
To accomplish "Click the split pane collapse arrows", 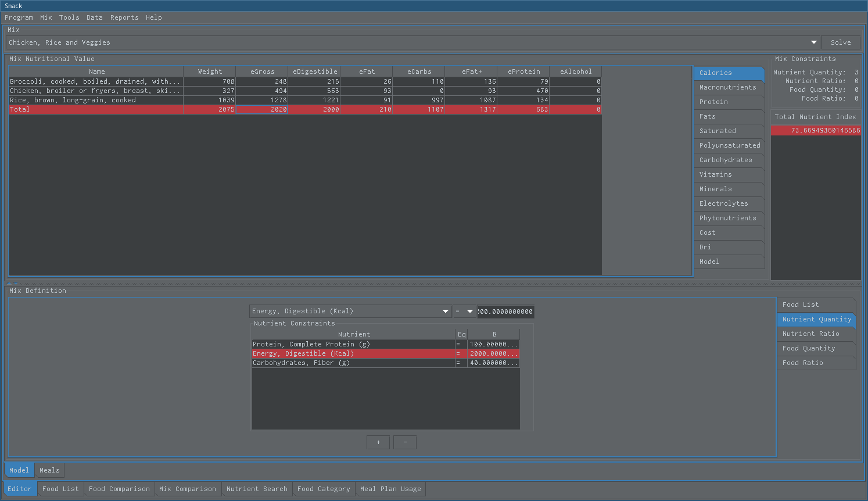I will click(12, 283).
